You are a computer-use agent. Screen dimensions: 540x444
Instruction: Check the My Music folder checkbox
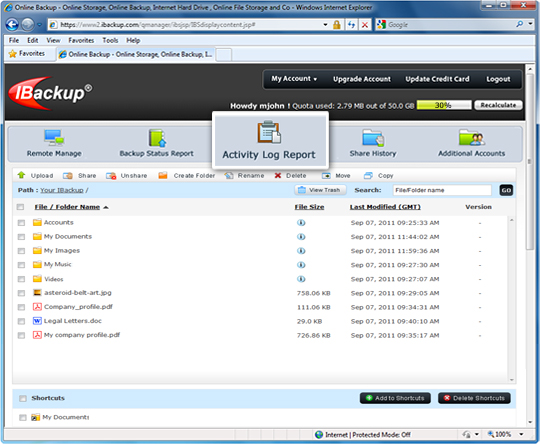click(21, 265)
